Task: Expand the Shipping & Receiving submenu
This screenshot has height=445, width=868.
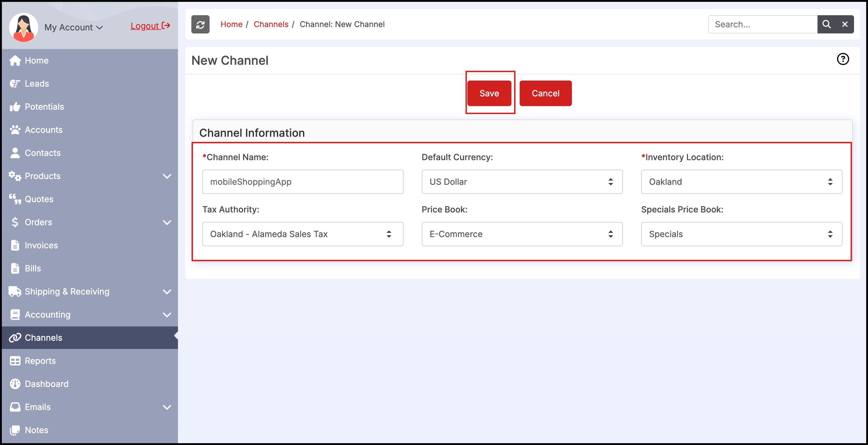Action: coord(167,291)
